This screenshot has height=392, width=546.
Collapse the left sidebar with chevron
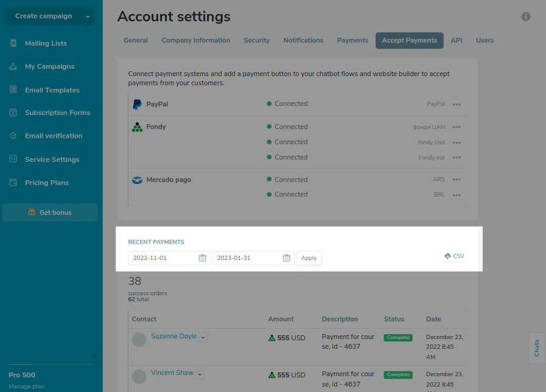coord(95,355)
